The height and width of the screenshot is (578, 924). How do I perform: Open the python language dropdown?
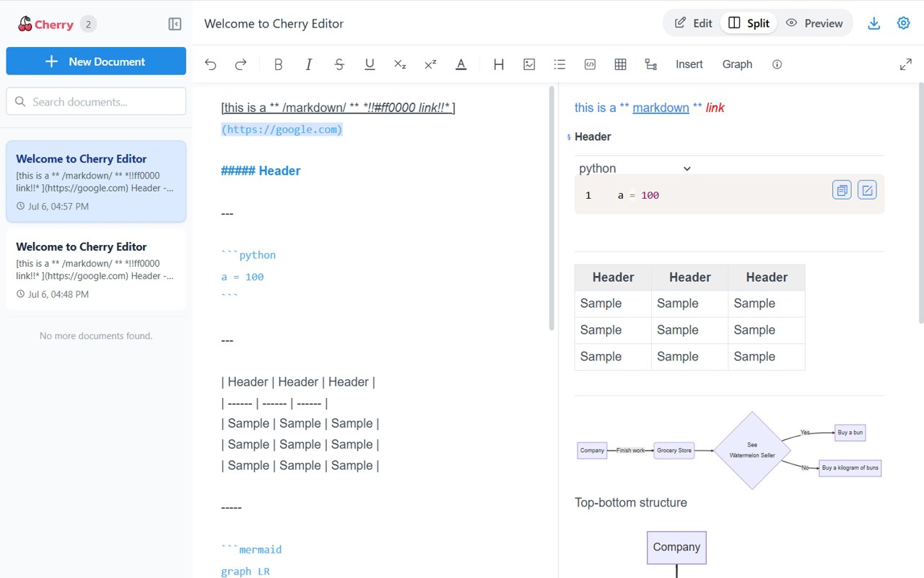635,168
